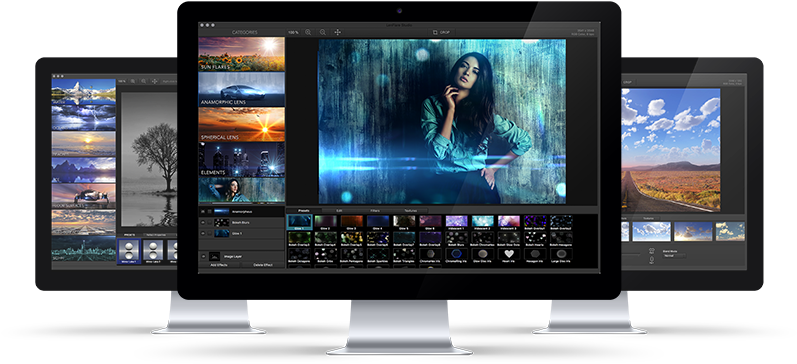Toggle visibility eye of Glow 1 layer
The height and width of the screenshot is (364, 797).
click(x=203, y=233)
